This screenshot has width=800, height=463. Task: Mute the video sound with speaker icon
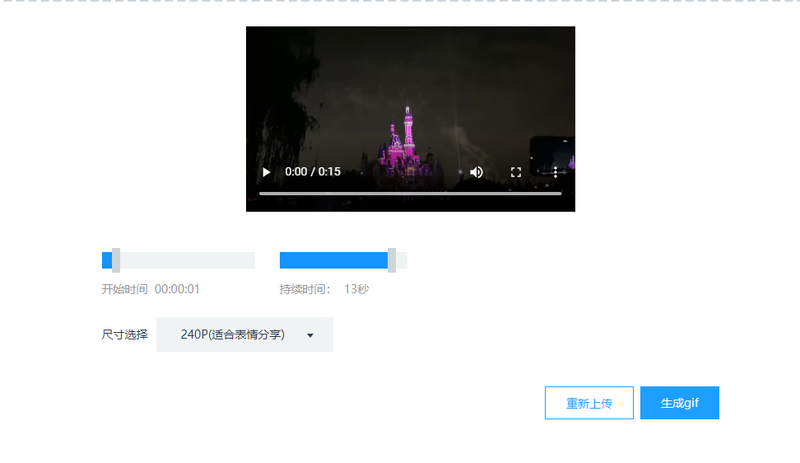click(x=476, y=172)
